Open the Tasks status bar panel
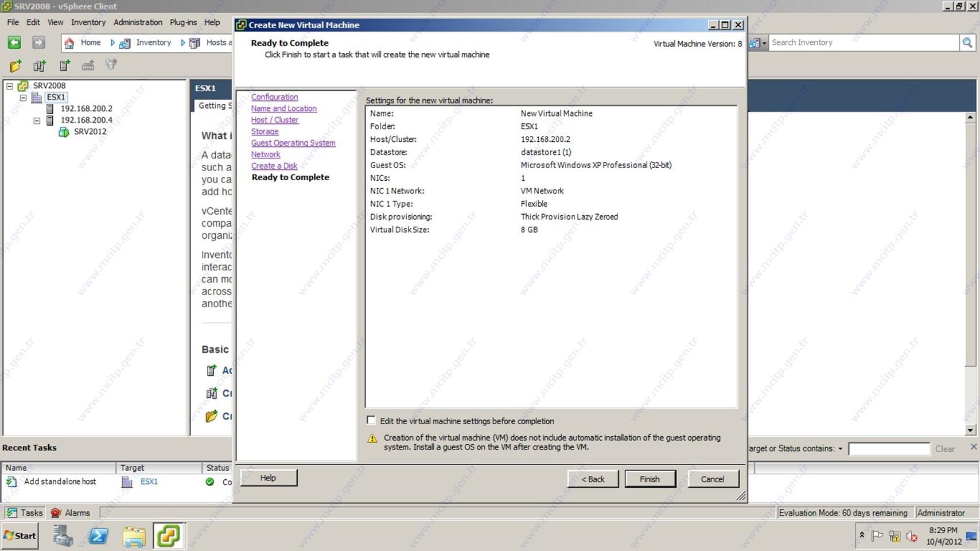The image size is (980, 551). [x=25, y=513]
